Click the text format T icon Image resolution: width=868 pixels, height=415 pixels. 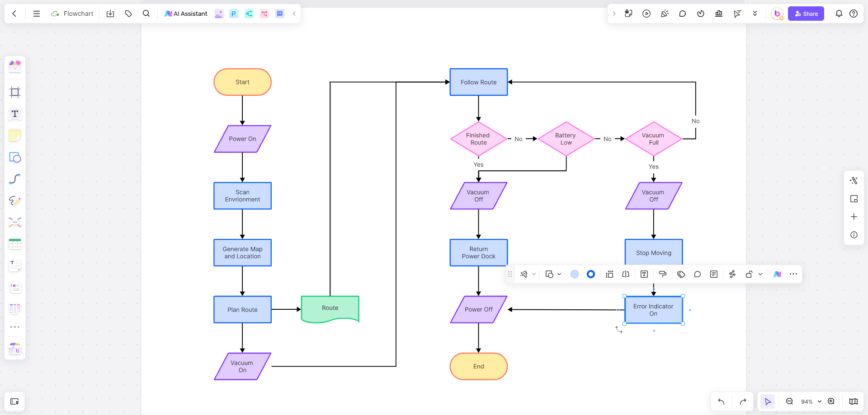point(644,274)
